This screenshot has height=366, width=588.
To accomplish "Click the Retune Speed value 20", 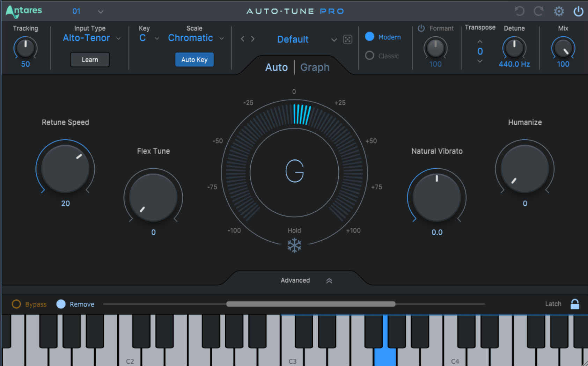I will coord(65,203).
